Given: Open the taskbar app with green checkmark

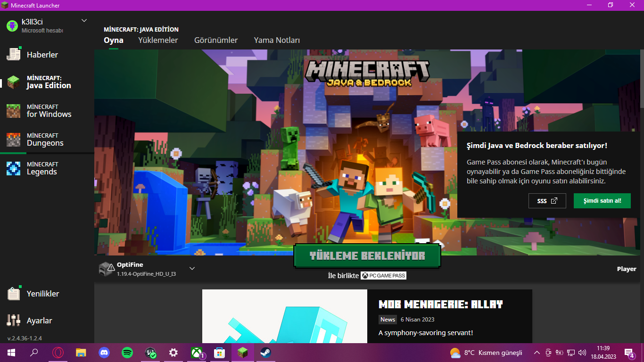Looking at the screenshot, I should click(x=150, y=353).
